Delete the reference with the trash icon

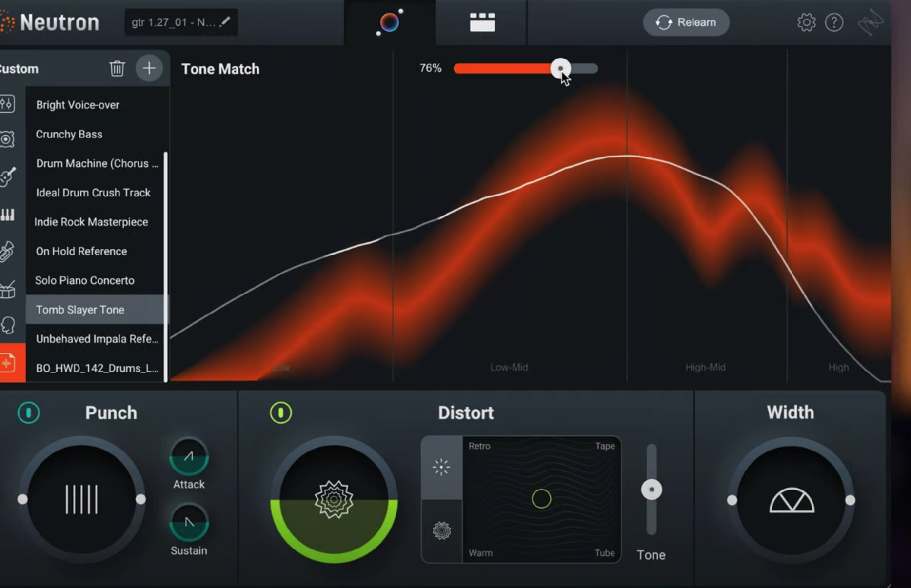[117, 68]
